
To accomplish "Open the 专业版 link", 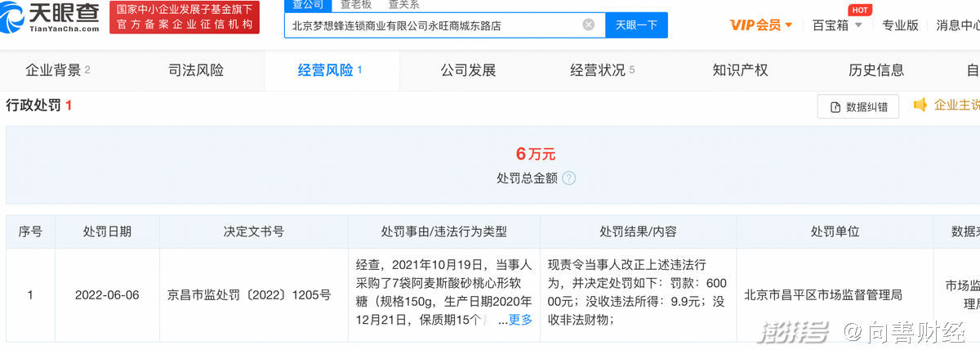I will click(x=901, y=25).
